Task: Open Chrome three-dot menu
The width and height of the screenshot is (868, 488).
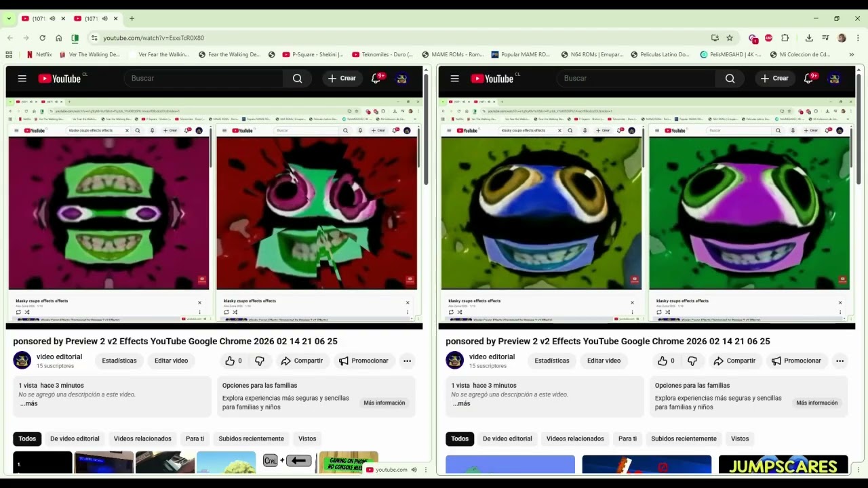Action: tap(858, 38)
